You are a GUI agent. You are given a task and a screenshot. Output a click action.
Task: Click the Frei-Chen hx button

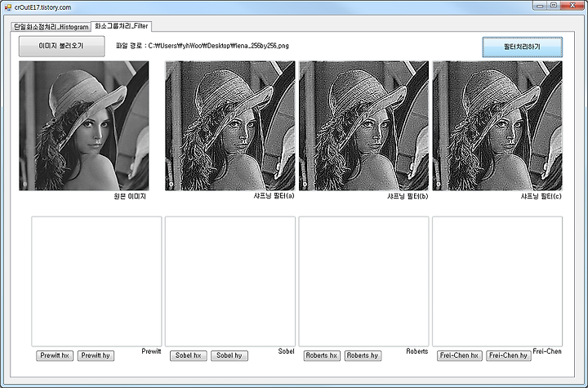click(x=459, y=355)
